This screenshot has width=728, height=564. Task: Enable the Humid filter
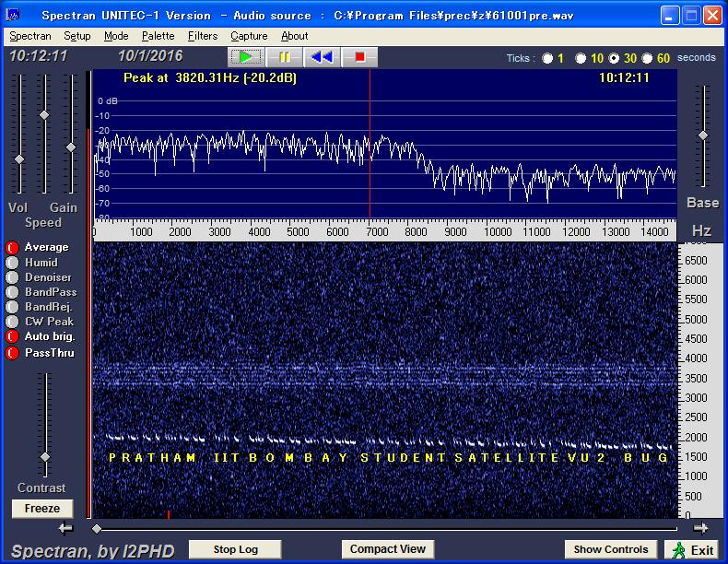click(x=12, y=263)
